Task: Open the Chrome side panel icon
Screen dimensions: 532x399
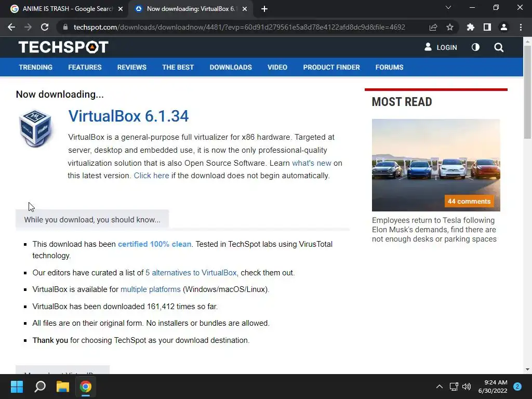Action: [x=487, y=27]
